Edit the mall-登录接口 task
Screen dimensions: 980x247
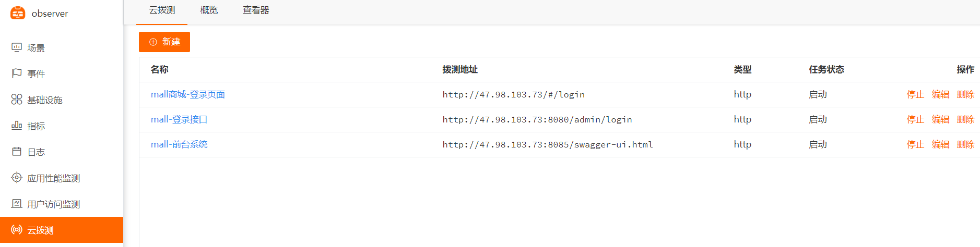coord(940,119)
